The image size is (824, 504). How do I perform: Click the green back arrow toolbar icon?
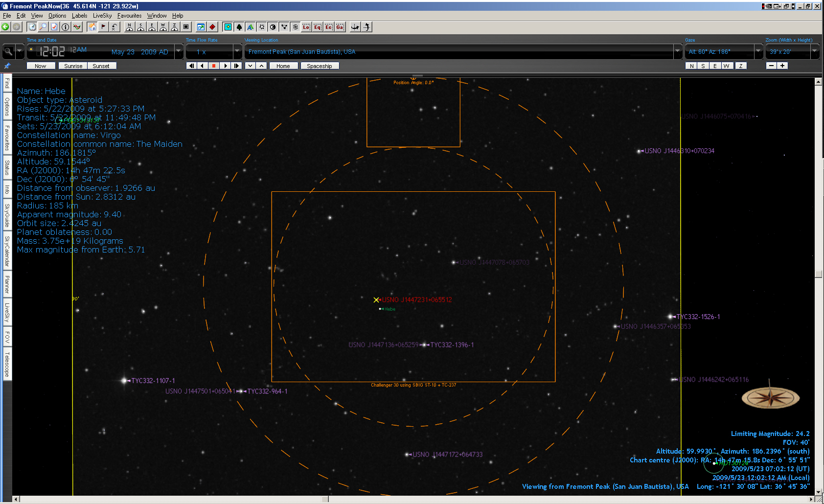(5, 27)
